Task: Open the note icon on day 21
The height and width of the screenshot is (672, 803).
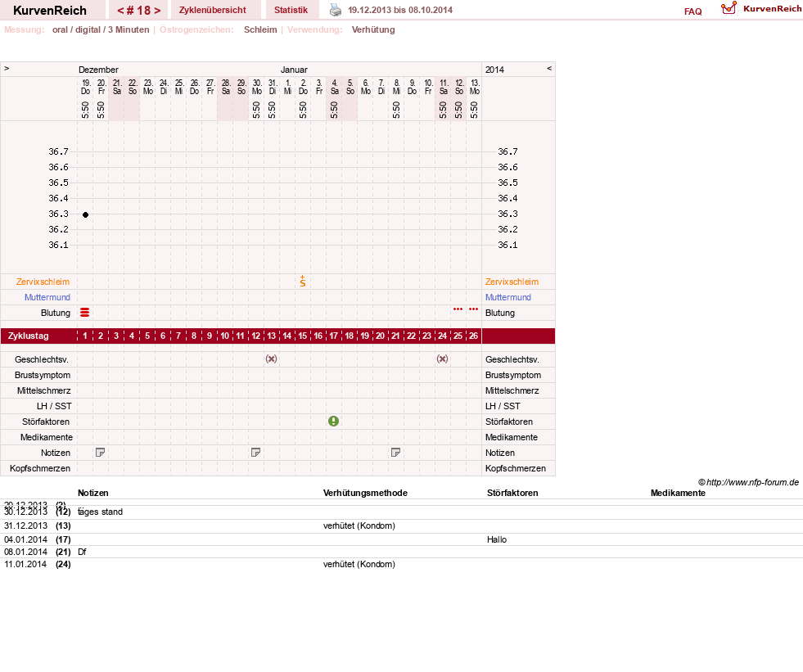Action: point(395,453)
